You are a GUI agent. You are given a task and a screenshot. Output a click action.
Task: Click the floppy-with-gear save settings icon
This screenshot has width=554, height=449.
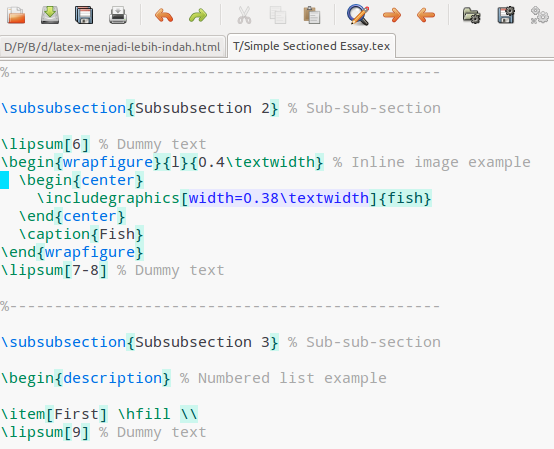[x=506, y=15]
